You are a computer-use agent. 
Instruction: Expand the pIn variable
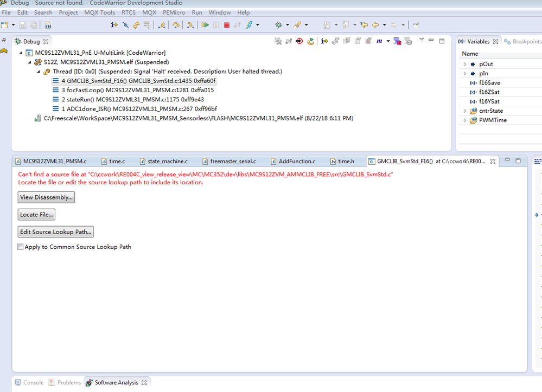click(x=464, y=74)
